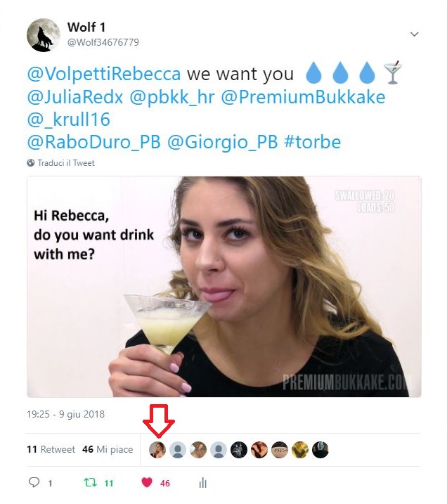Viewport: 447px width, 504px height.
Task: Expand the tweet options chevron menu
Action: (x=414, y=34)
